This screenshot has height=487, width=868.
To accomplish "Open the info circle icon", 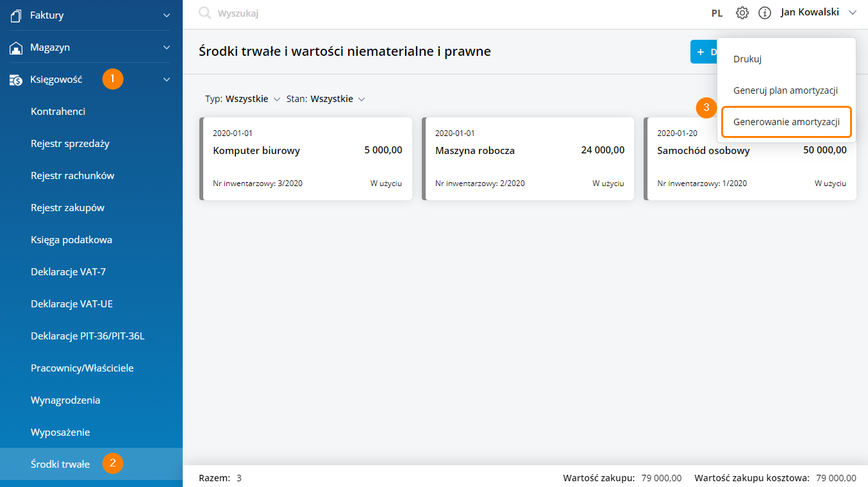I will [764, 13].
